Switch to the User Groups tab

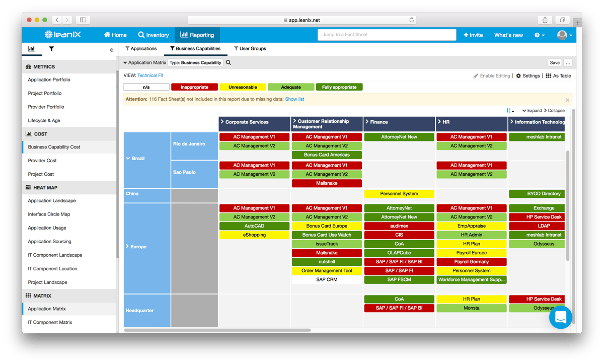tap(250, 48)
